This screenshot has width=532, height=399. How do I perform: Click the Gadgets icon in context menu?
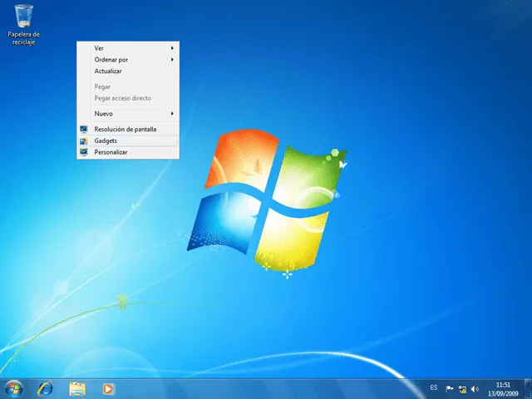click(84, 140)
